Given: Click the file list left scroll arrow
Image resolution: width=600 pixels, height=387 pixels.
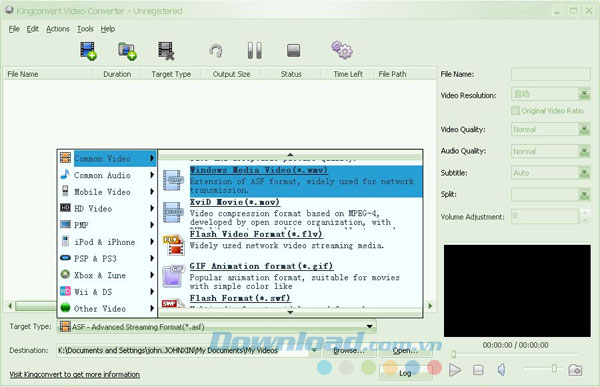Looking at the screenshot, I should (x=10, y=306).
